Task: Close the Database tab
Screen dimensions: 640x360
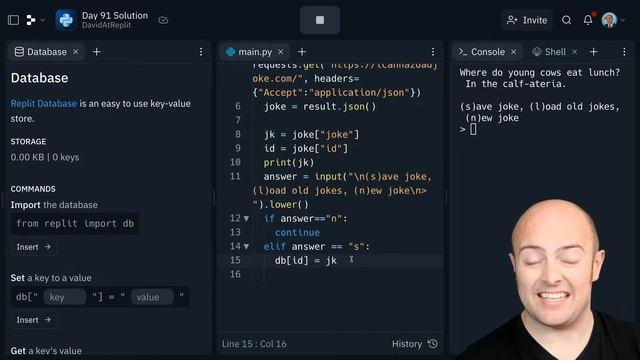Action: [76, 52]
